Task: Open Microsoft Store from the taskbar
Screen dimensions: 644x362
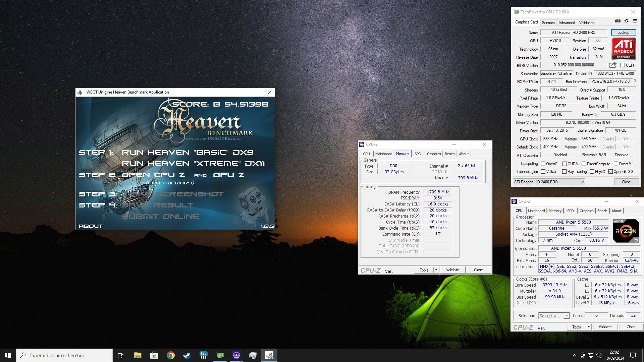Action: pos(154,355)
